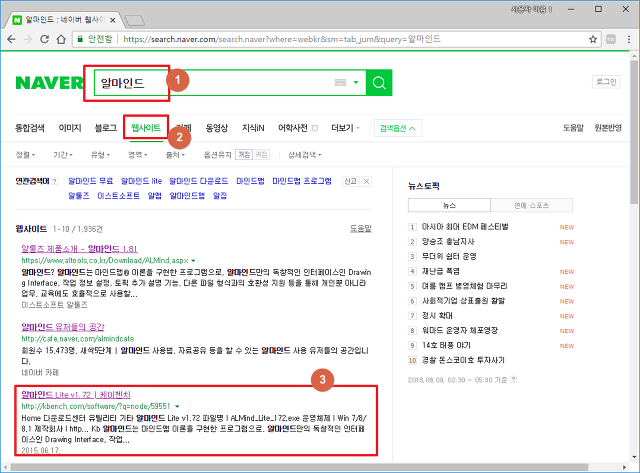This screenshot has width=640, height=473.
Task: Click the 로그인 button
Action: coord(606,82)
